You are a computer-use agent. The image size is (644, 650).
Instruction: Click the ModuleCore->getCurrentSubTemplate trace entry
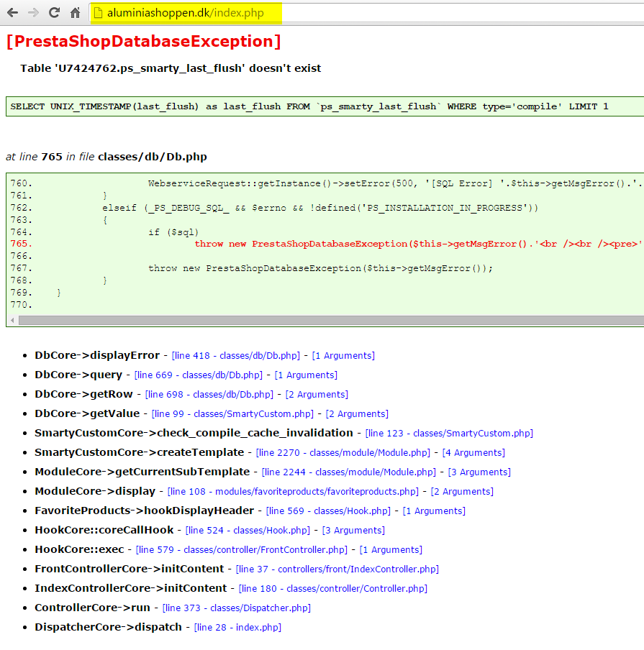tap(142, 472)
